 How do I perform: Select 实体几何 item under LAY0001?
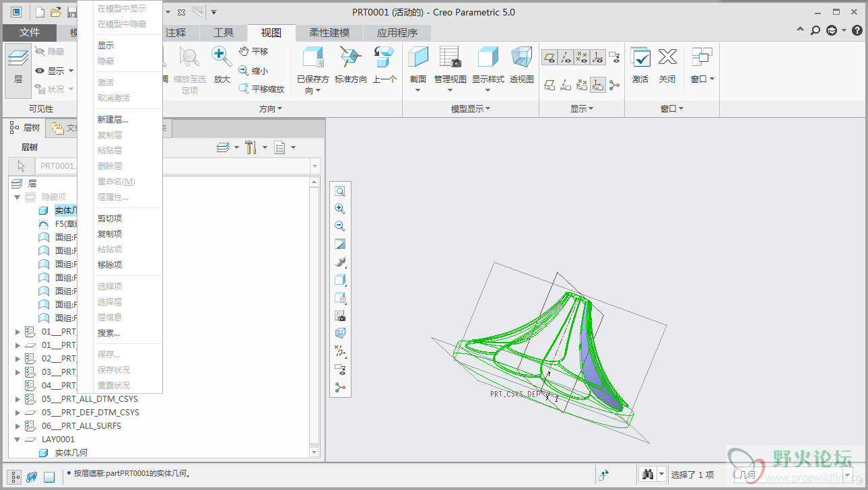point(71,452)
